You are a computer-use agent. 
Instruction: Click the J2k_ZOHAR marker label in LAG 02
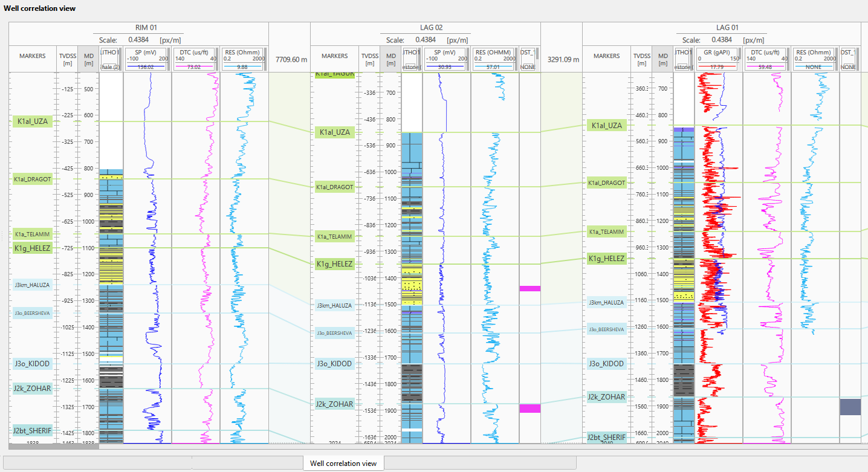pos(335,404)
